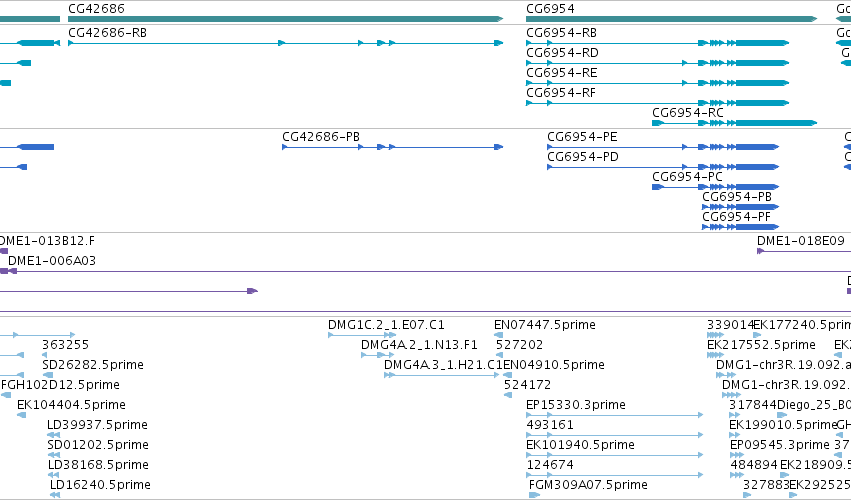
Task: Select EST 527202
Action: pos(519,345)
